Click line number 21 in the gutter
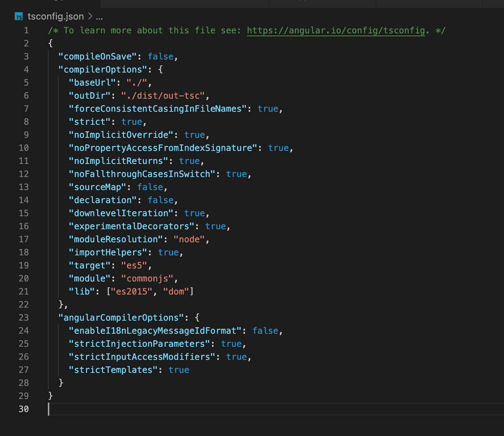The width and height of the screenshot is (504, 436). coord(24,291)
